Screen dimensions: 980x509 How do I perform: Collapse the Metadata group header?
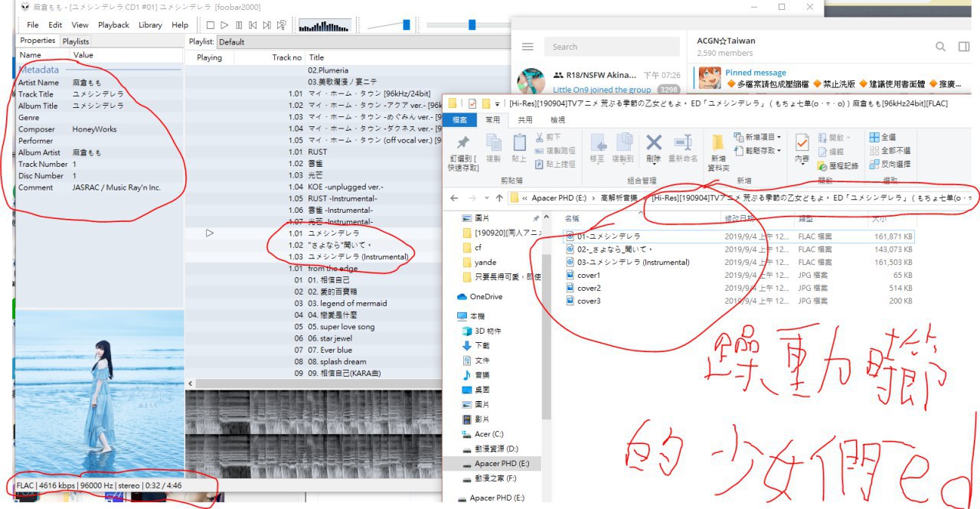click(38, 70)
